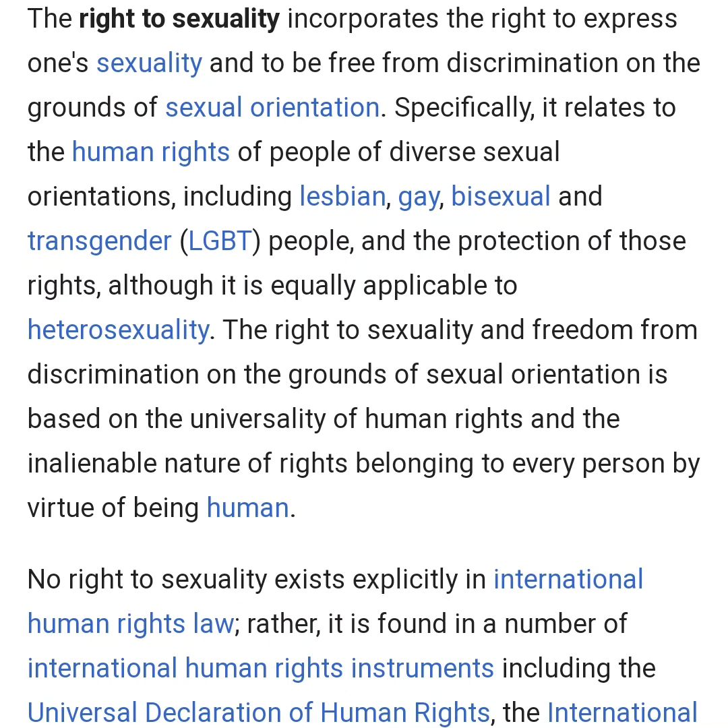Open 'international human rights instruments' link
Image resolution: width=728 pixels, height=728 pixels.
pyautogui.click(x=260, y=669)
